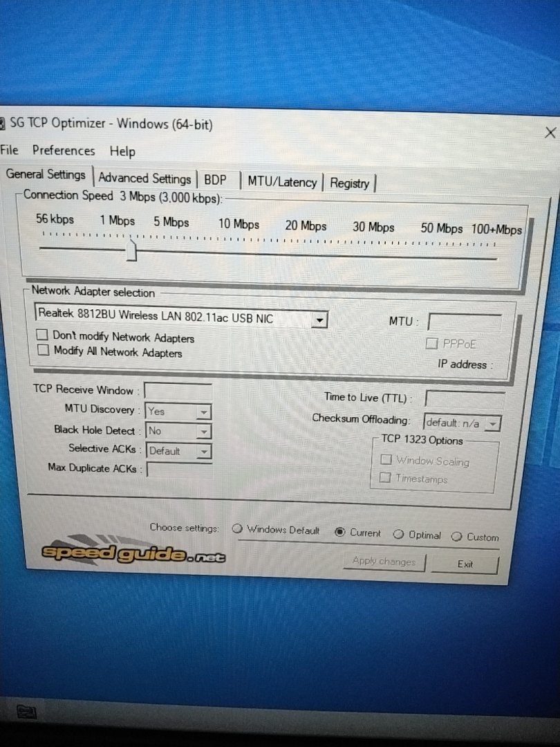Expand the MTU Discovery dropdown
The image size is (560, 747).
pos(204,412)
